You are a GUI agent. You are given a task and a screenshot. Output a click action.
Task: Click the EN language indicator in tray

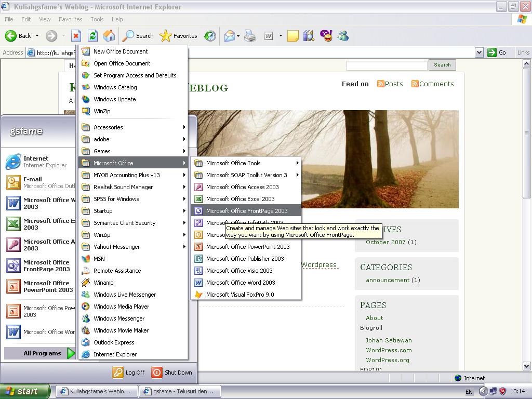coord(469,392)
